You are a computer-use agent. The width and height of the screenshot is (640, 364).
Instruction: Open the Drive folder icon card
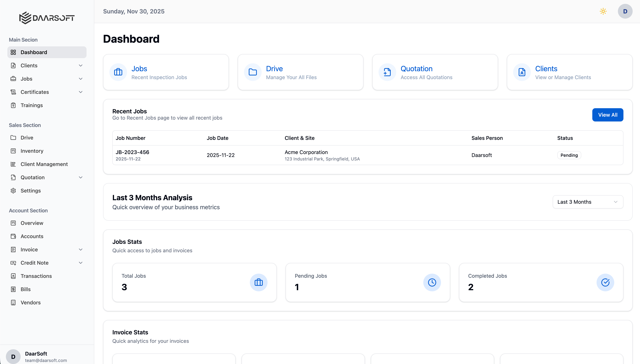pyautogui.click(x=253, y=72)
